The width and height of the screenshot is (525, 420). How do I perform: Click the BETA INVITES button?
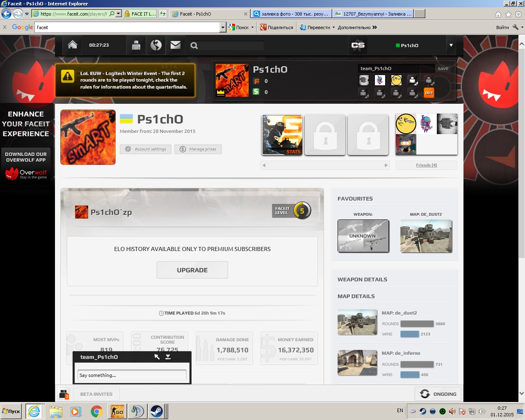coord(96,394)
